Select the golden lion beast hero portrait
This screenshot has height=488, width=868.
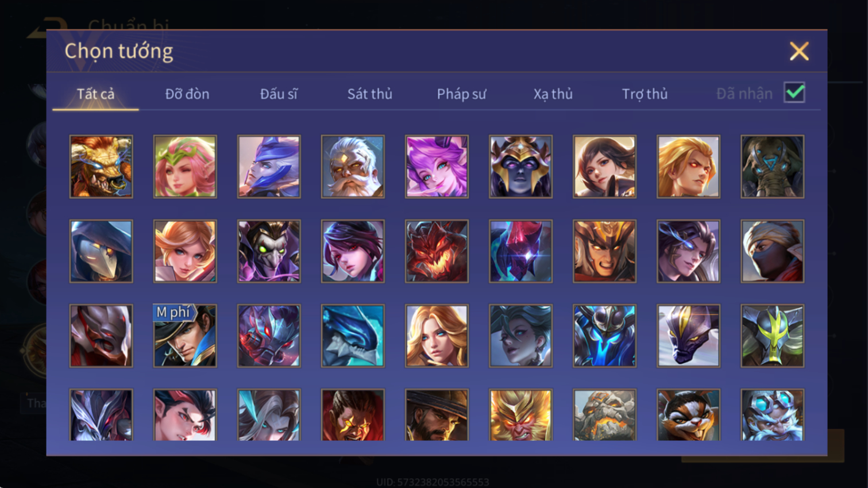pyautogui.click(x=101, y=167)
